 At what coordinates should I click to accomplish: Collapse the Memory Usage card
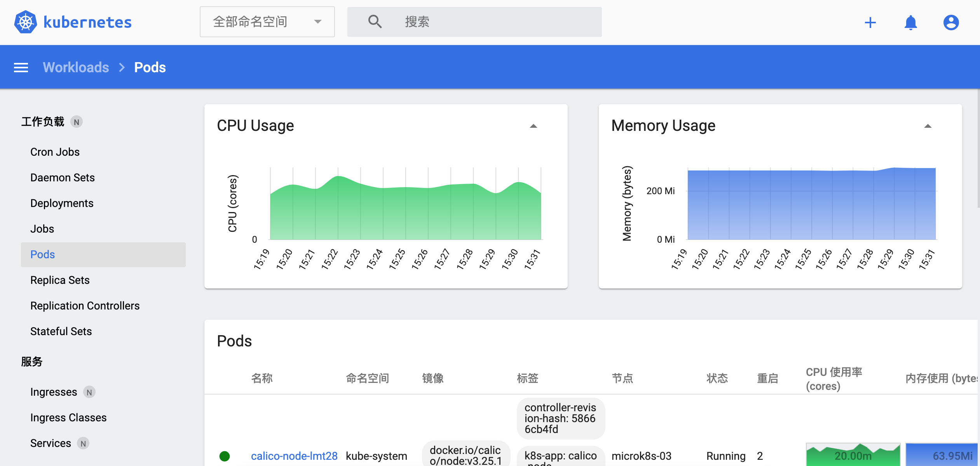pos(928,126)
